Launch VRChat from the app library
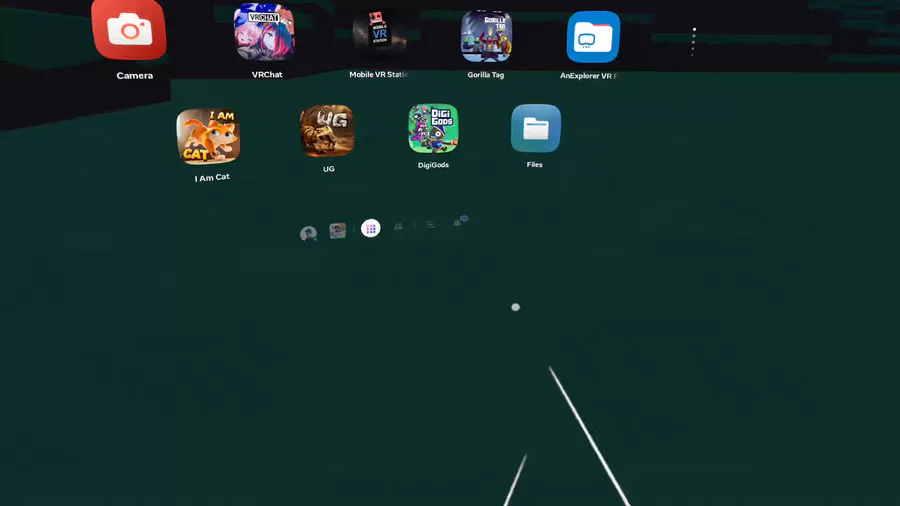Viewport: 900px width, 506px height. click(264, 32)
